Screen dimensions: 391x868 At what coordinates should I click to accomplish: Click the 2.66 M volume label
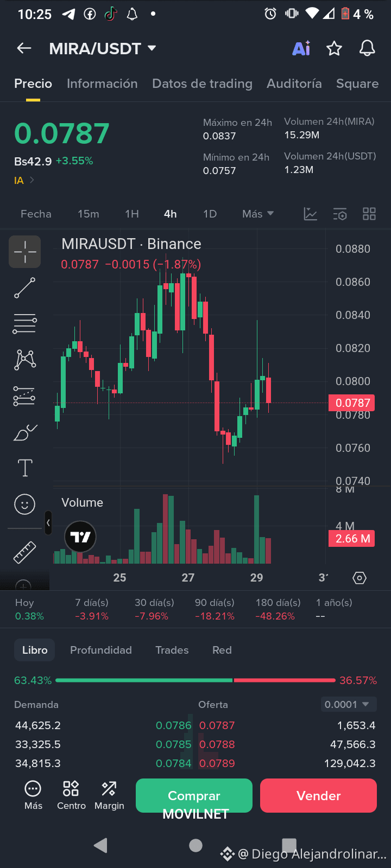[352, 538]
